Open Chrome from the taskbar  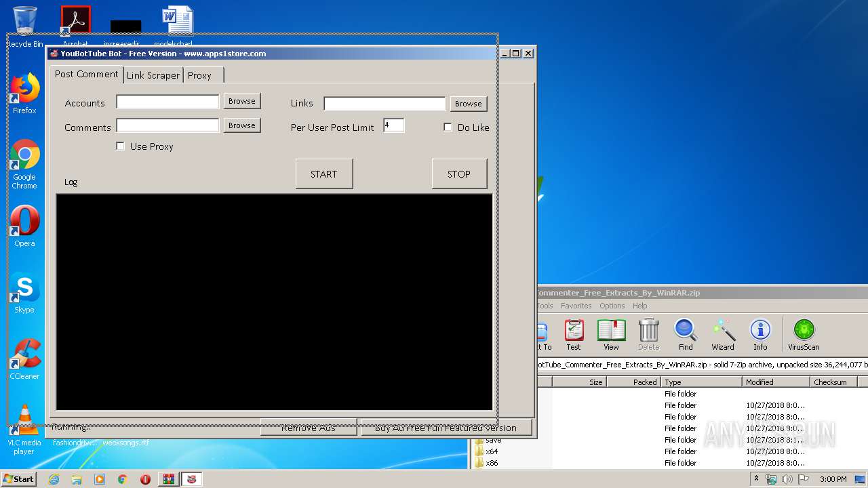point(123,479)
